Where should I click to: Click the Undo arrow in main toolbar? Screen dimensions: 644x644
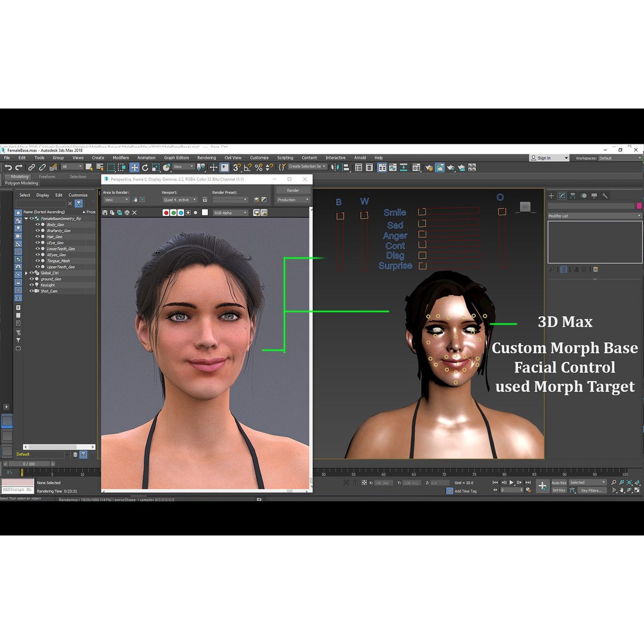[x=8, y=167]
